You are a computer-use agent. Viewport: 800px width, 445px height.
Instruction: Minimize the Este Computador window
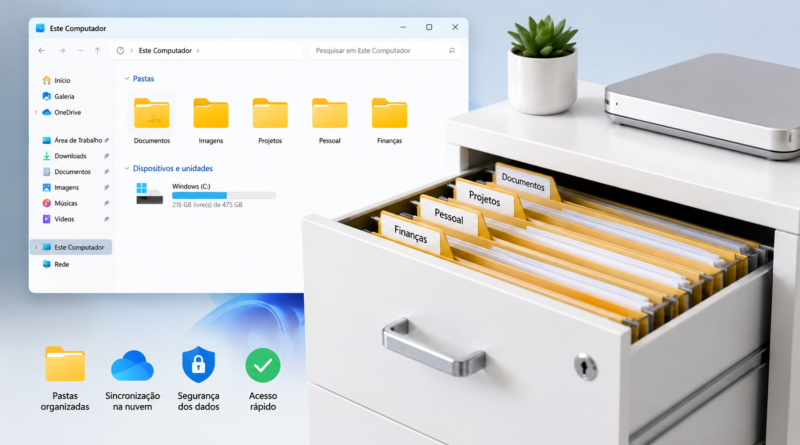click(403, 27)
